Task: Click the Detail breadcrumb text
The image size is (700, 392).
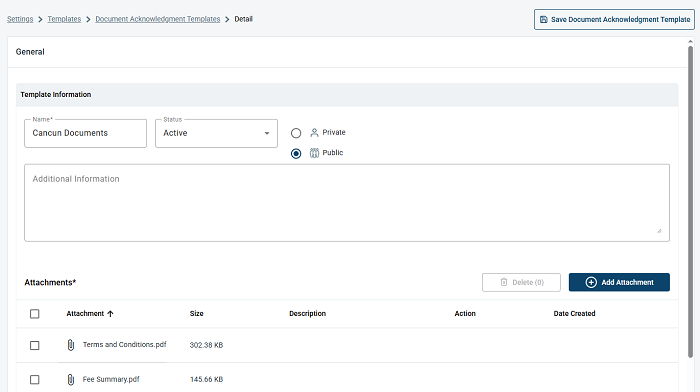Action: tap(244, 19)
